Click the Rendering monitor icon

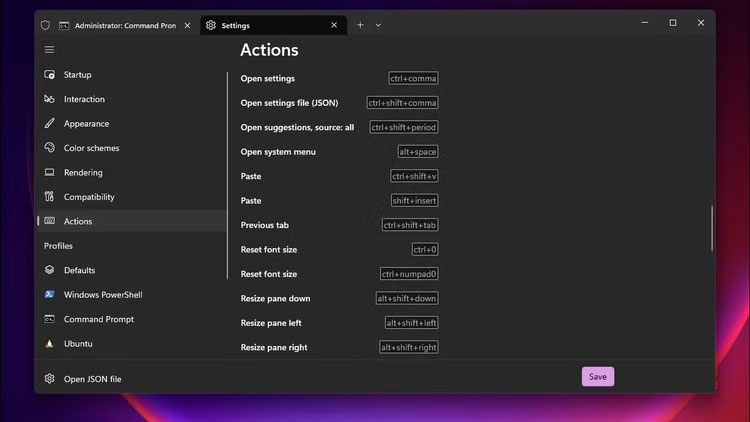(49, 172)
